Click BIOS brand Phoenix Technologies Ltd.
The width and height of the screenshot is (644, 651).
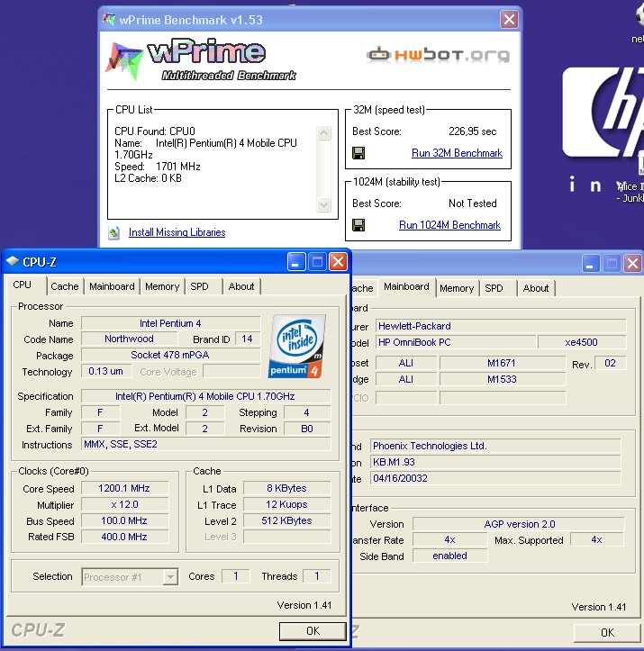(495, 446)
